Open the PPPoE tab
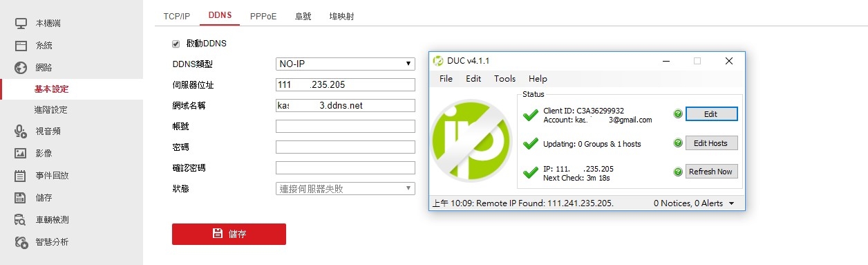The width and height of the screenshot is (868, 265). pos(263,16)
